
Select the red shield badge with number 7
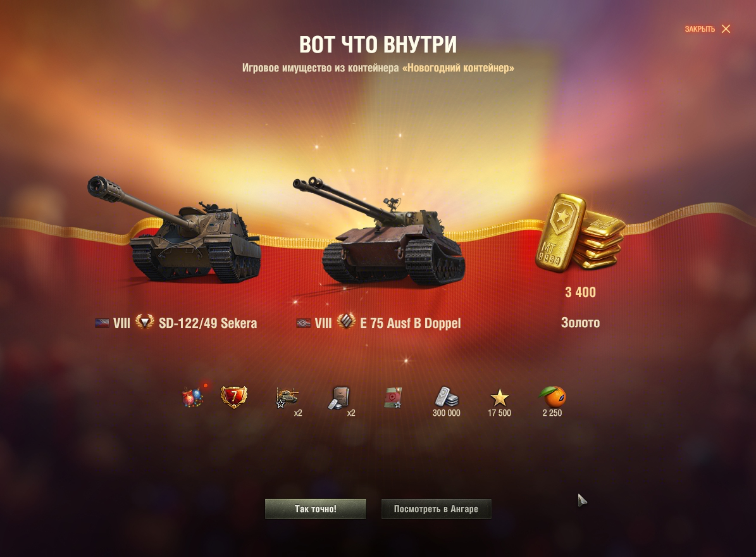(234, 397)
